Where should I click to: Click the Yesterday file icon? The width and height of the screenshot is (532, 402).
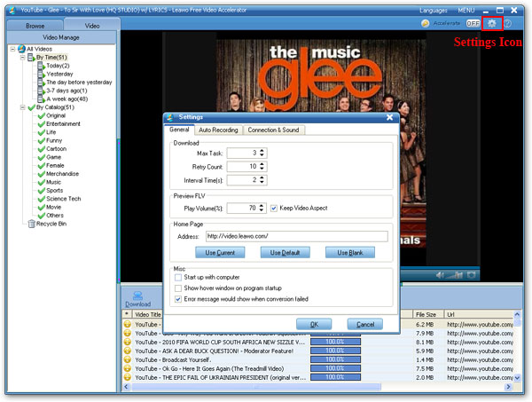pyautogui.click(x=41, y=74)
